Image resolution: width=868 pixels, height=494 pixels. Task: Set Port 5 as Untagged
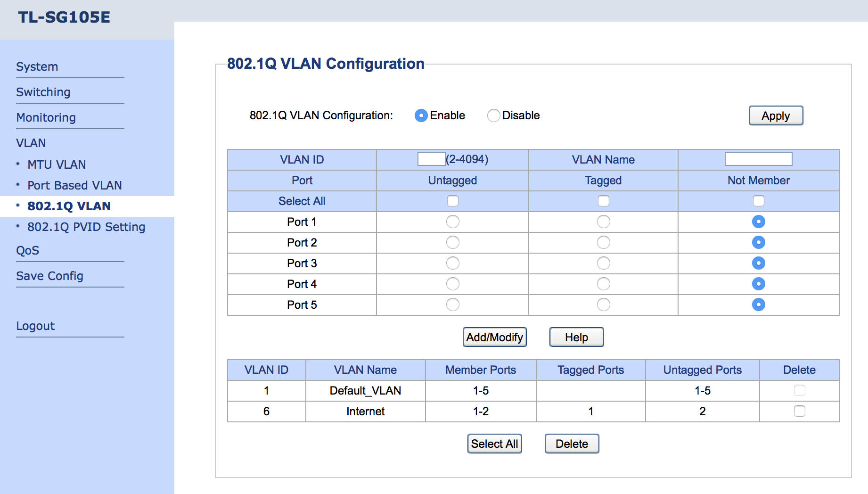[452, 305]
